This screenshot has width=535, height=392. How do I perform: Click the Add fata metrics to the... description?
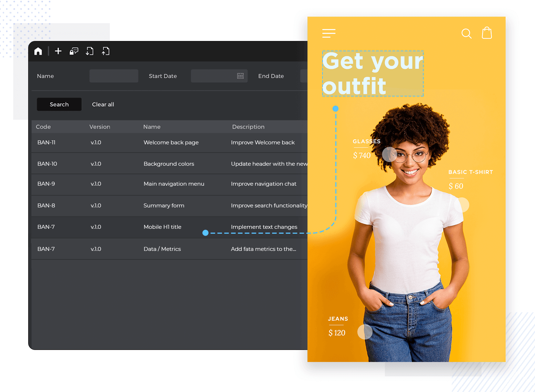[264, 249]
